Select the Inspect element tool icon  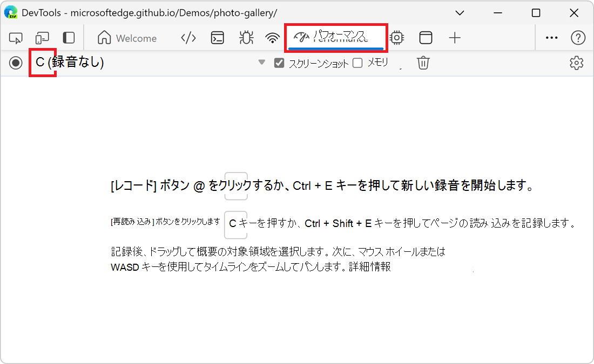tap(16, 38)
